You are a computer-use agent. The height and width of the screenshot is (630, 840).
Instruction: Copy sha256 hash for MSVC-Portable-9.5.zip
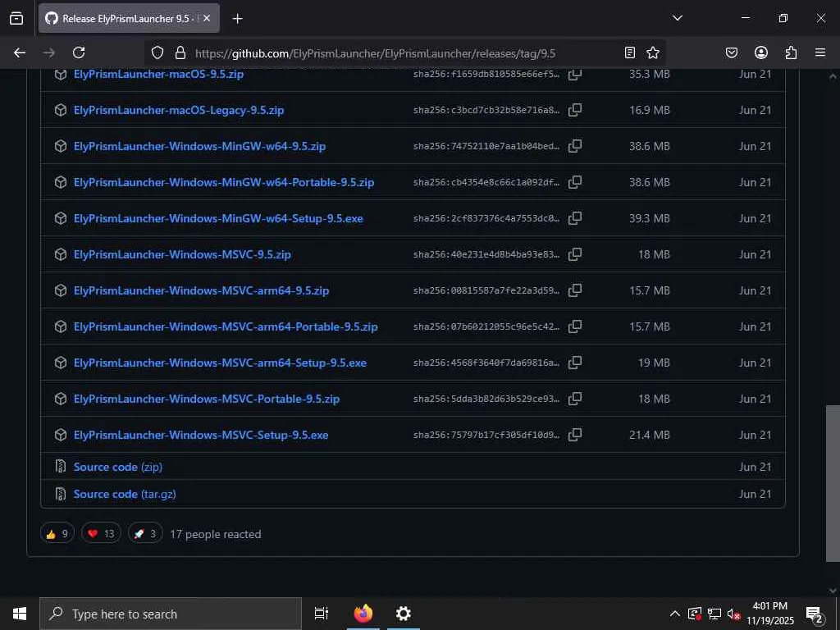point(575,399)
